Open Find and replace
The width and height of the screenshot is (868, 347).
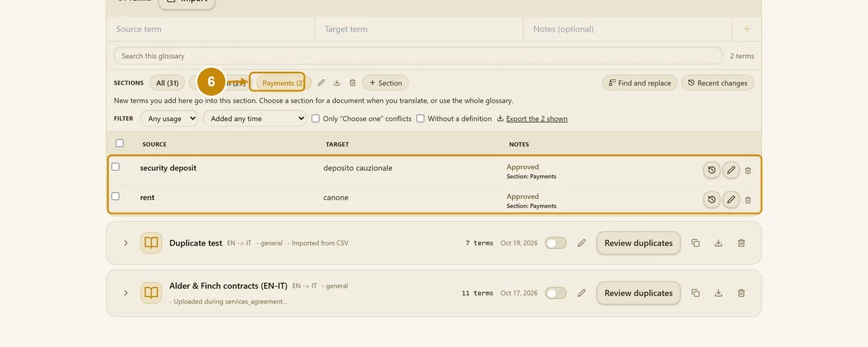(640, 83)
